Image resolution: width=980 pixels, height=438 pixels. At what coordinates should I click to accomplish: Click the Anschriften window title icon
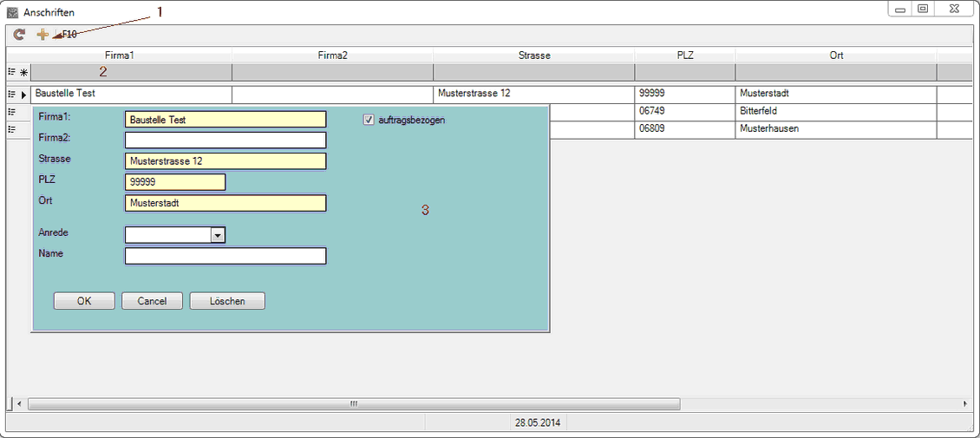(12, 13)
